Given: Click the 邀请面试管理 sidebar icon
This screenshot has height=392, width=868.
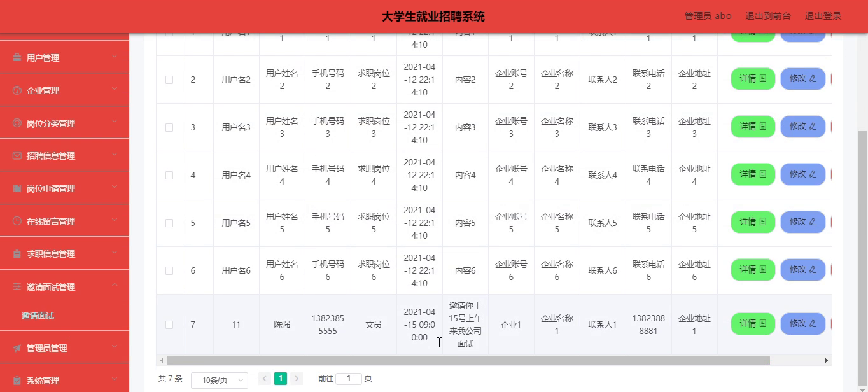Looking at the screenshot, I should (17, 287).
